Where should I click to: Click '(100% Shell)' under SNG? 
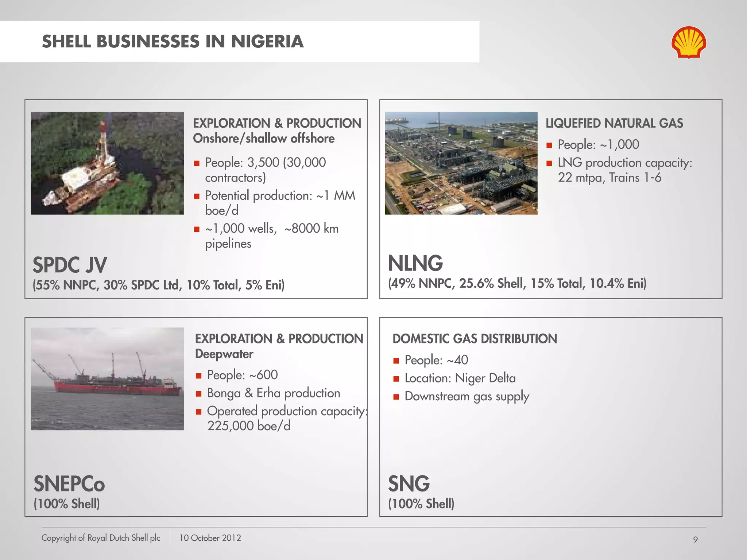click(421, 503)
